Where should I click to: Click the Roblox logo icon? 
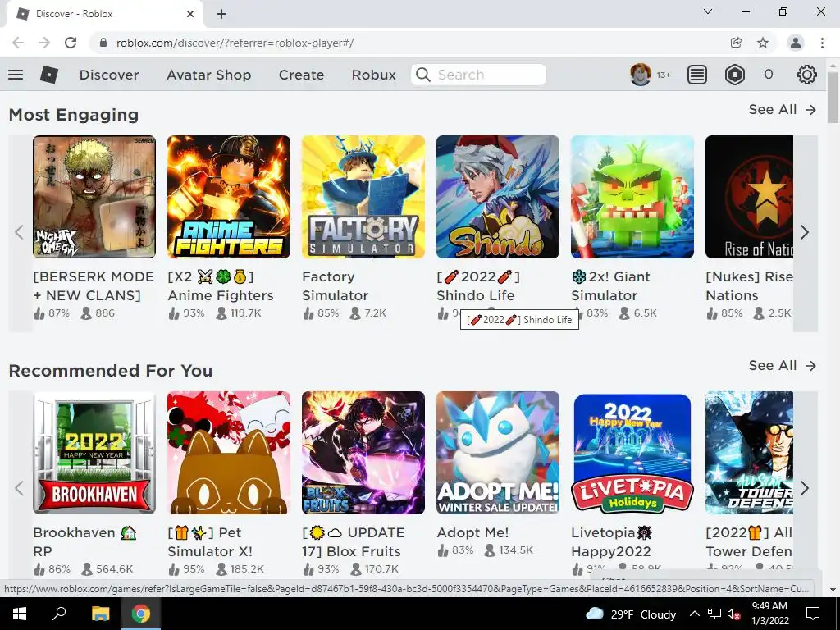pos(48,75)
